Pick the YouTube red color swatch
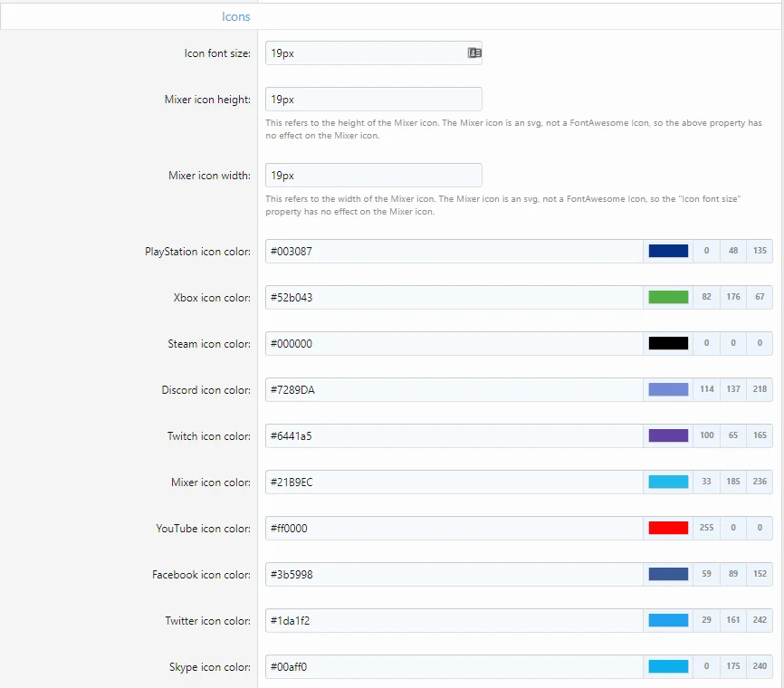Image resolution: width=784 pixels, height=688 pixels. click(x=668, y=529)
